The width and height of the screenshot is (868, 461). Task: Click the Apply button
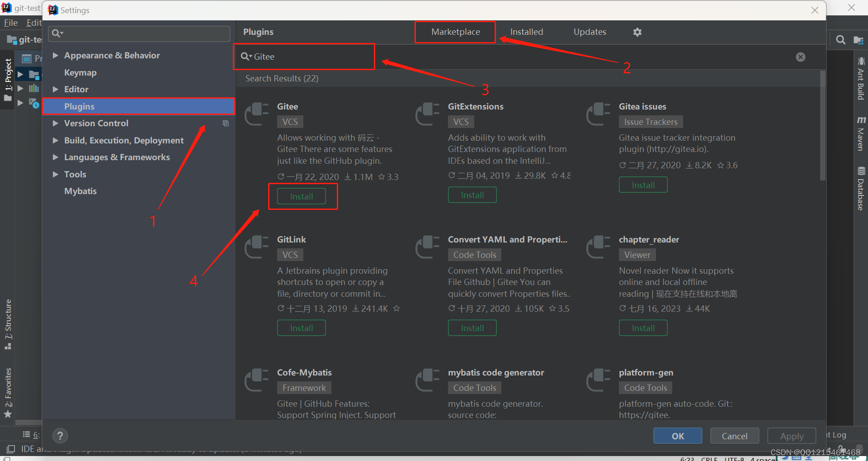pyautogui.click(x=792, y=436)
